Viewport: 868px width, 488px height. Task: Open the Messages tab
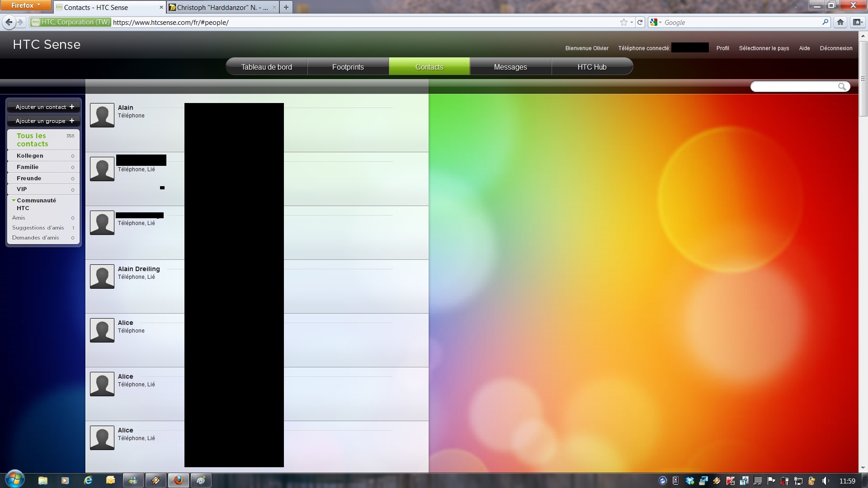click(x=510, y=67)
